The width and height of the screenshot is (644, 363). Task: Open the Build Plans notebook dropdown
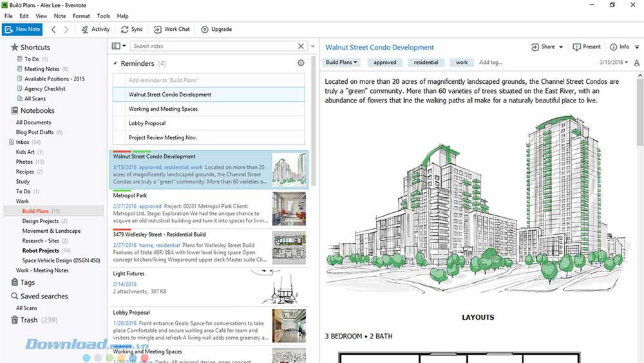[x=341, y=63]
